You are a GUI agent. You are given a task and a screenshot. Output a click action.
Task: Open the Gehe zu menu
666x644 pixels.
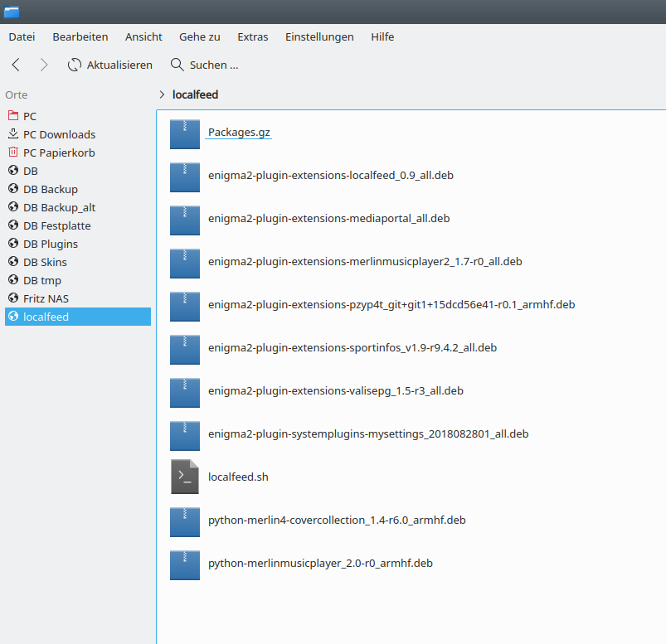(x=200, y=37)
